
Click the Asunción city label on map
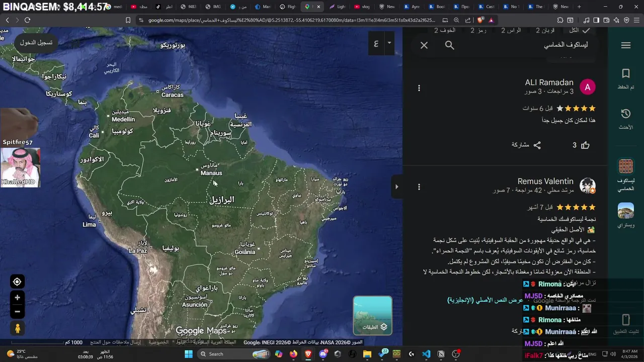coord(195,305)
